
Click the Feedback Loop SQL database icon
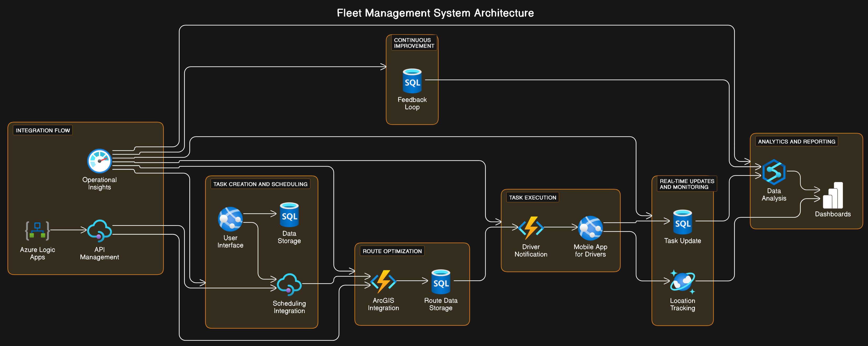[412, 81]
